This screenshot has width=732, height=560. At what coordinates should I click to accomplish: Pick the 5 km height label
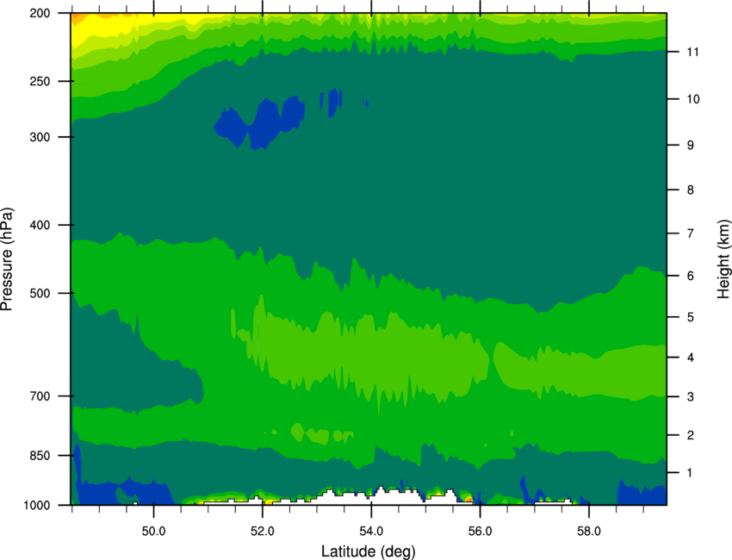(691, 317)
